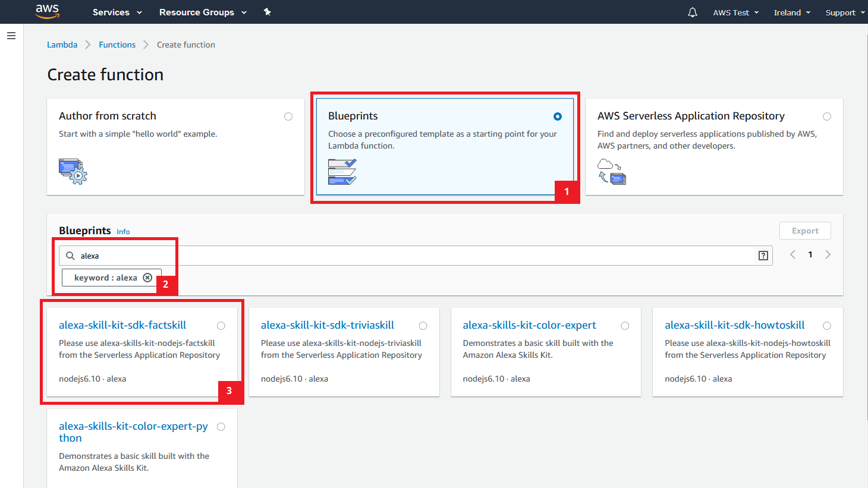Expand the Services dropdown
The image size is (868, 488).
click(x=117, y=12)
